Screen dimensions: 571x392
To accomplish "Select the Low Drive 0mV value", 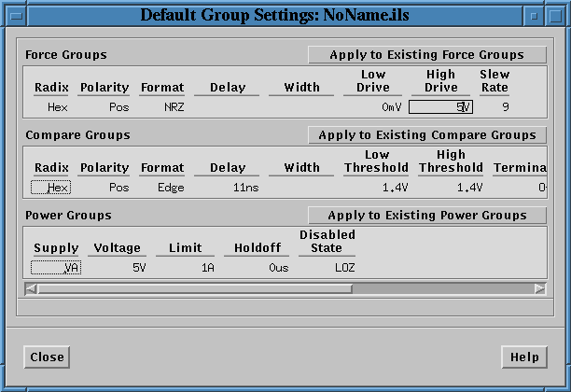I will pyautogui.click(x=392, y=107).
